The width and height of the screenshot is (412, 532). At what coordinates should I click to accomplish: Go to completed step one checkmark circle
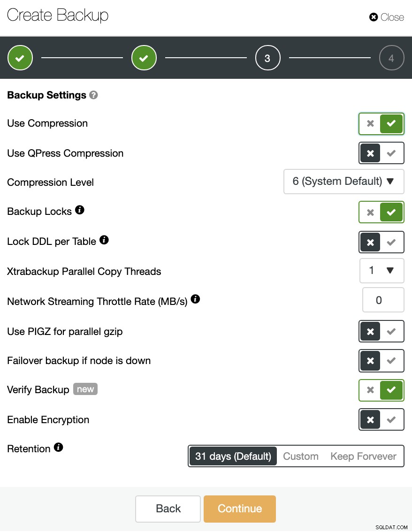20,58
